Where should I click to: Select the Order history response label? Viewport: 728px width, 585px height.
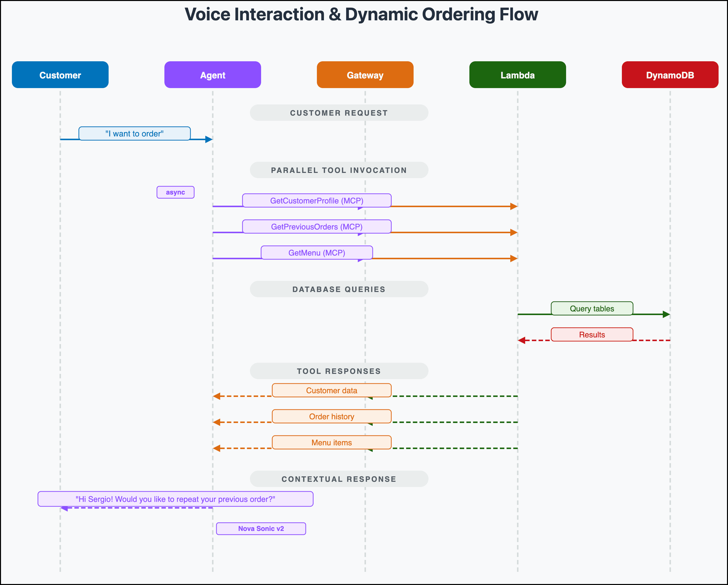pyautogui.click(x=331, y=416)
